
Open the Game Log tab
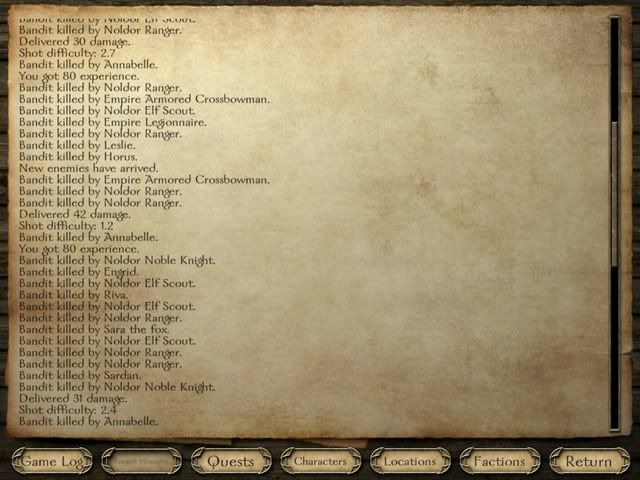[x=52, y=461]
